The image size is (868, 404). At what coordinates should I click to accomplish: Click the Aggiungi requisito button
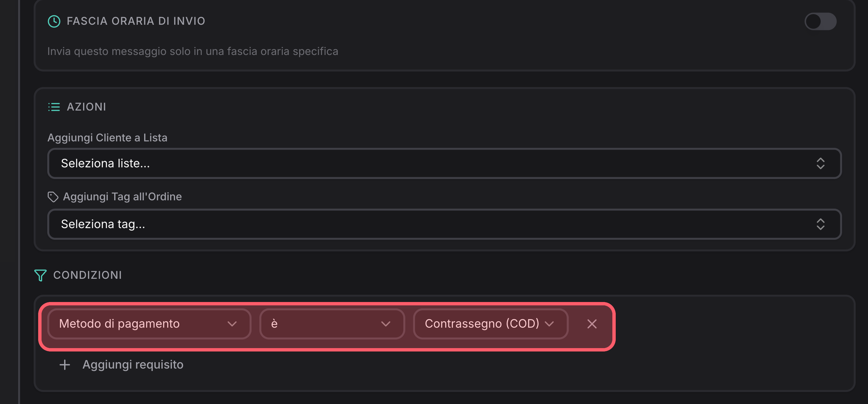pos(121,365)
